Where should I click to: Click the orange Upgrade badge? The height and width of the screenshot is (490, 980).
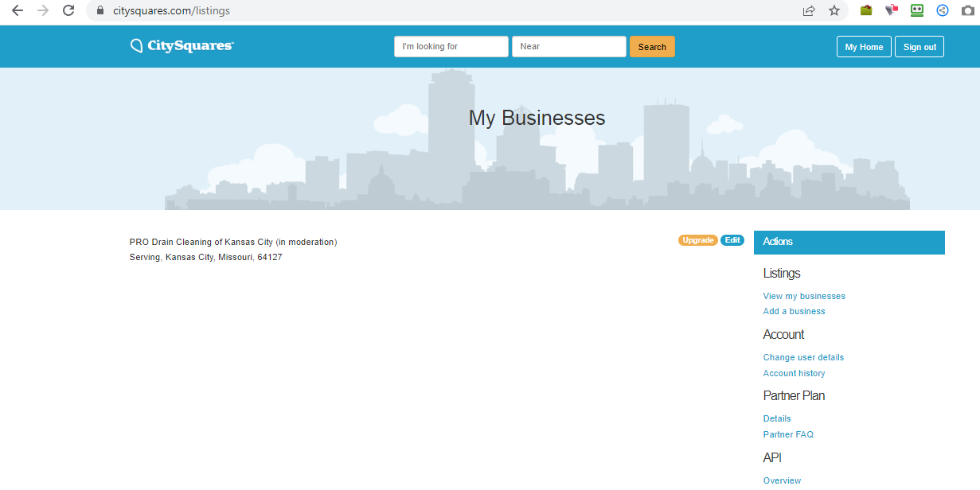coord(698,240)
